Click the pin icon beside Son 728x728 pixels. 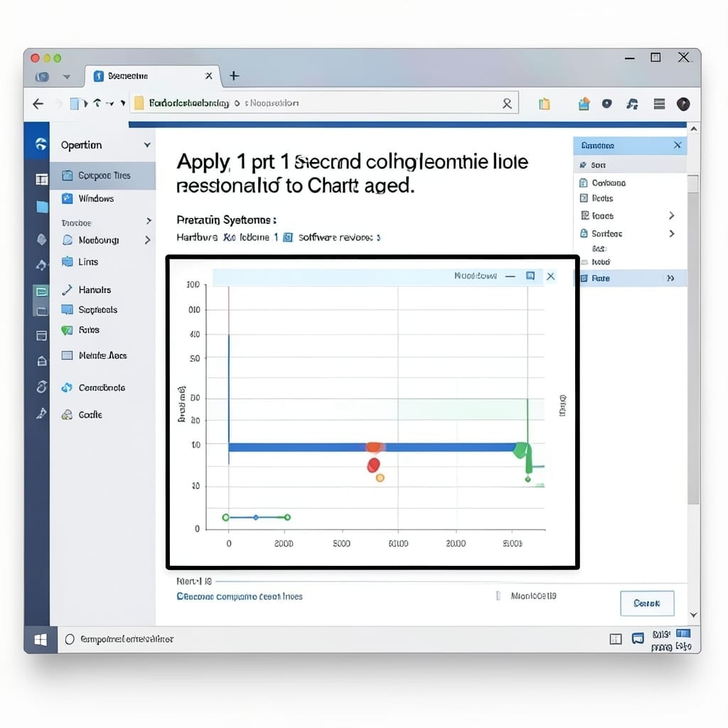(x=583, y=165)
